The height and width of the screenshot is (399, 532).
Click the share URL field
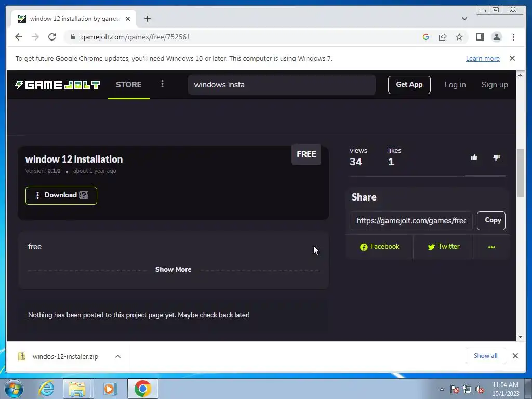411,221
